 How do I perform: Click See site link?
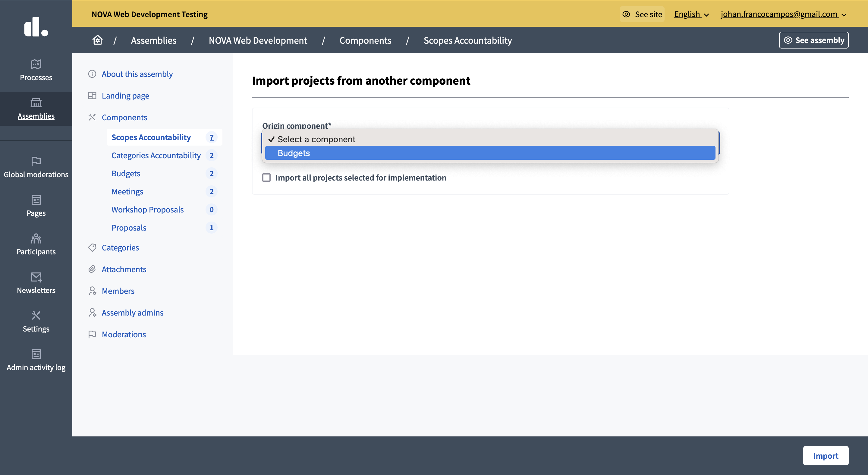coord(642,14)
